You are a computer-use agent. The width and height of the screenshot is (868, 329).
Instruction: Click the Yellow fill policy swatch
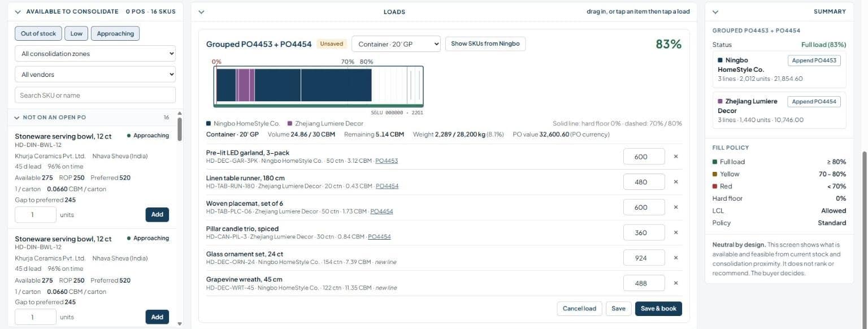coord(715,174)
